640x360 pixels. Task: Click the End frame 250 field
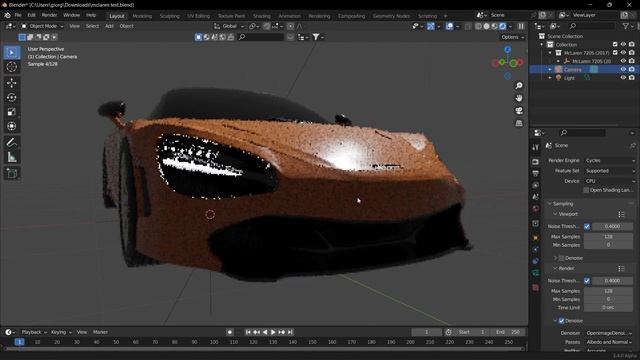point(508,332)
